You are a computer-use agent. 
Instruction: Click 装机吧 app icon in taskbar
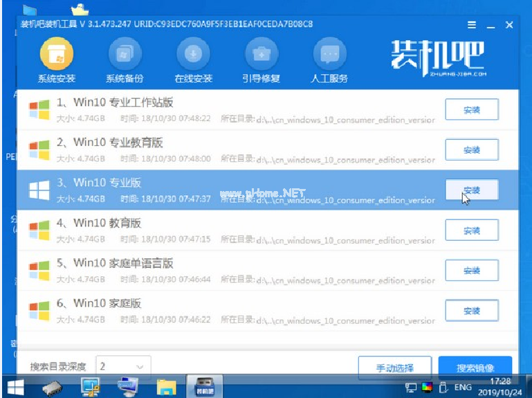[205, 386]
